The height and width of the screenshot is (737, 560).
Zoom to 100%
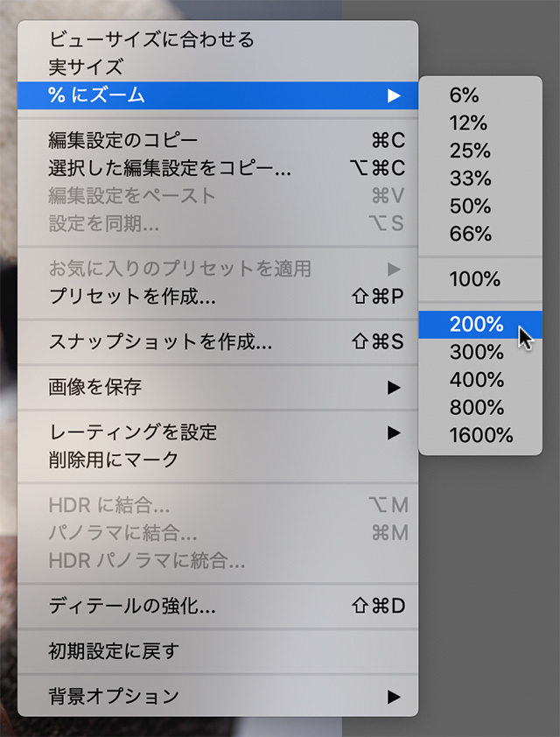click(x=475, y=280)
